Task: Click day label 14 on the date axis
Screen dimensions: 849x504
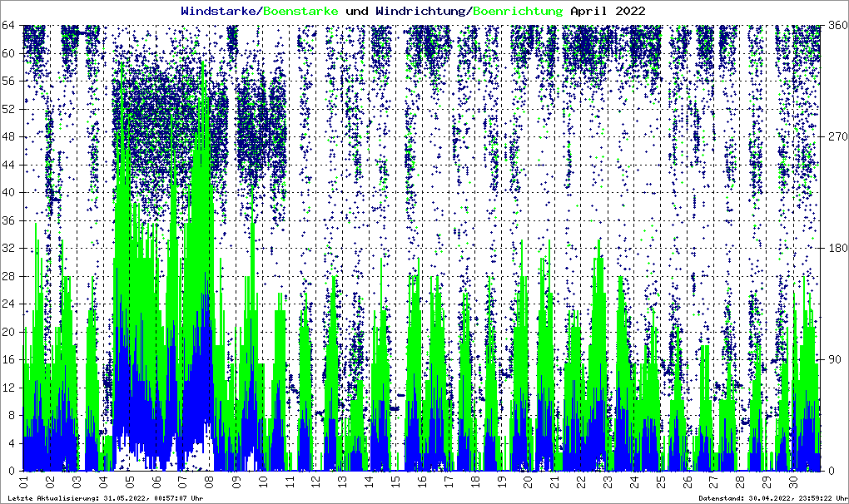Action: (x=368, y=480)
